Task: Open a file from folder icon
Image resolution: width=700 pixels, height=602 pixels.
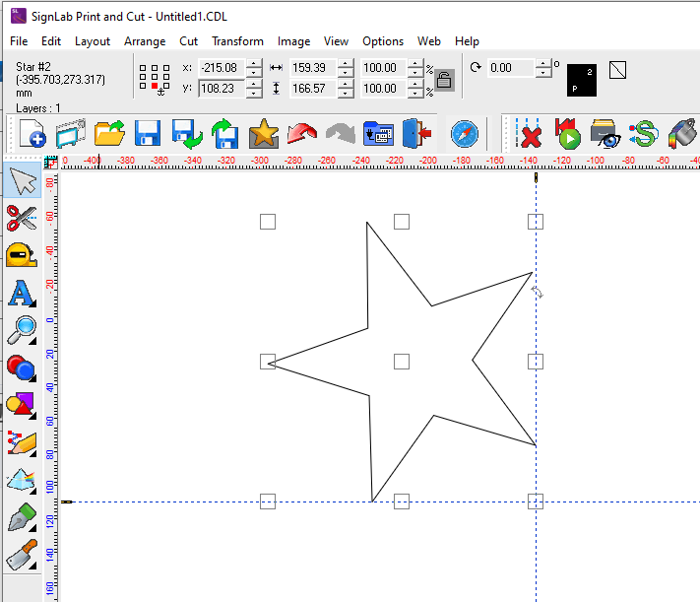Action: [109, 134]
